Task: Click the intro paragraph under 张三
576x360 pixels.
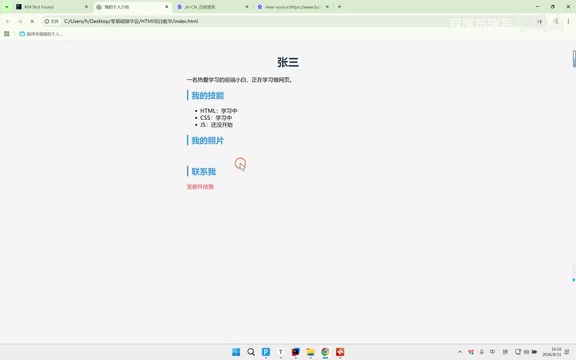Action: pyautogui.click(x=240, y=80)
